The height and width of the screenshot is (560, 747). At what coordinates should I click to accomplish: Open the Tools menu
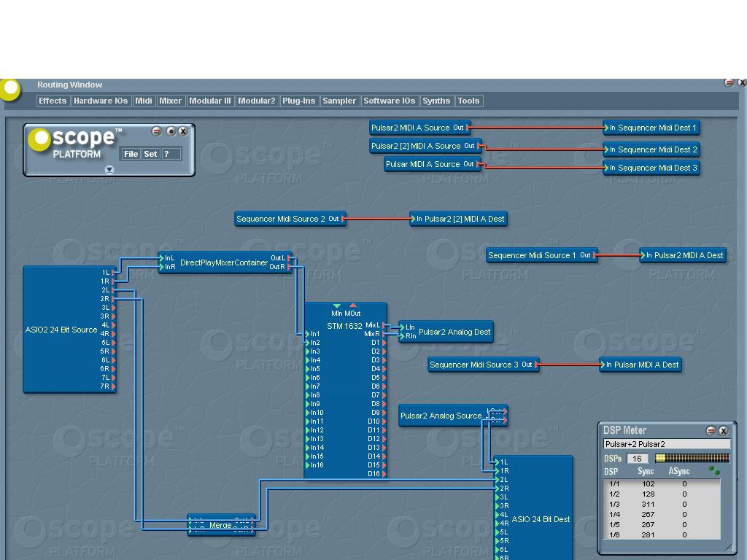(x=469, y=101)
